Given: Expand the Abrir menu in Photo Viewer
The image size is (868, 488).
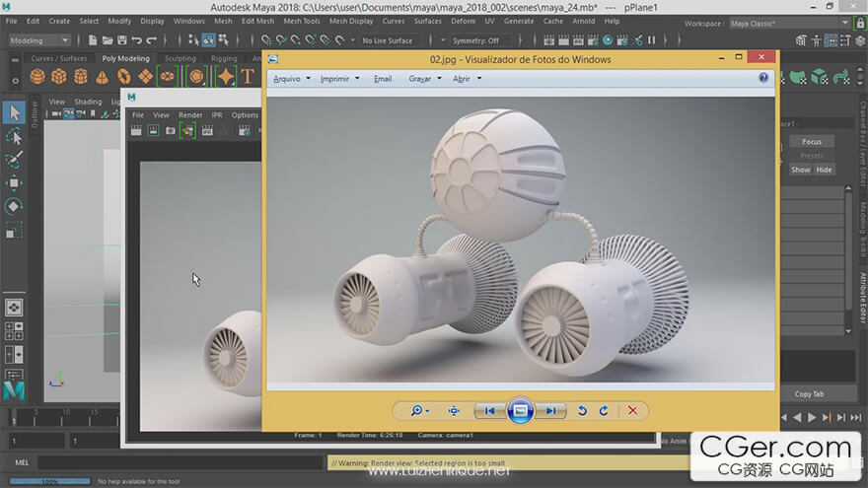Looking at the screenshot, I should [x=467, y=79].
